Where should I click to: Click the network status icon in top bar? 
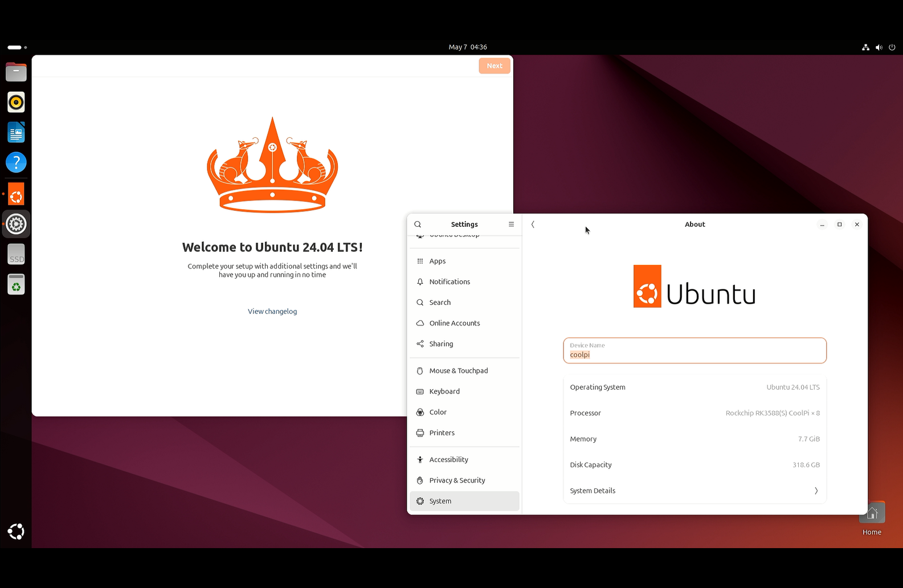click(x=865, y=47)
